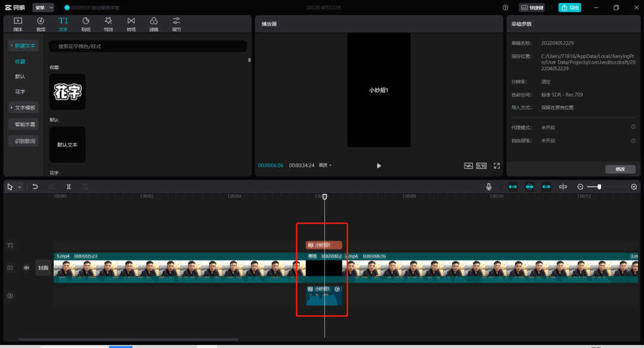The height and width of the screenshot is (348, 644).
Task: Toggle main track magnet snapping
Action: (x=513, y=187)
